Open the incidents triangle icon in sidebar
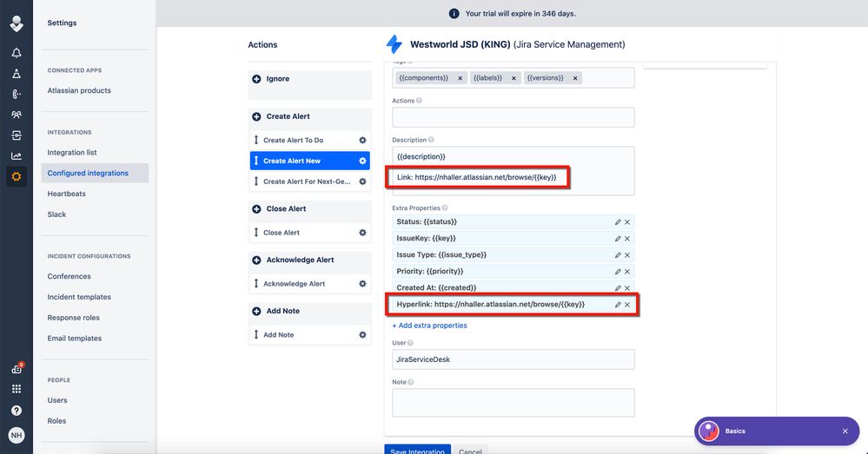Viewport: 868px width, 454px height. pyautogui.click(x=17, y=74)
